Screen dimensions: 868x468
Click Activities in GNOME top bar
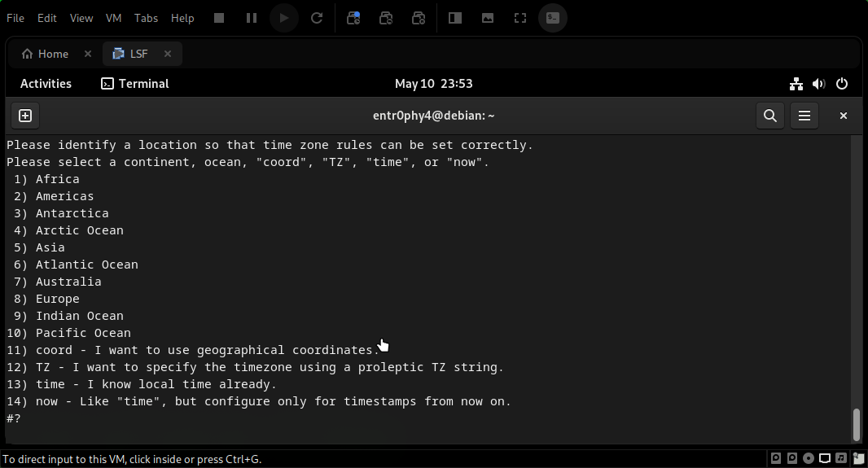(46, 84)
